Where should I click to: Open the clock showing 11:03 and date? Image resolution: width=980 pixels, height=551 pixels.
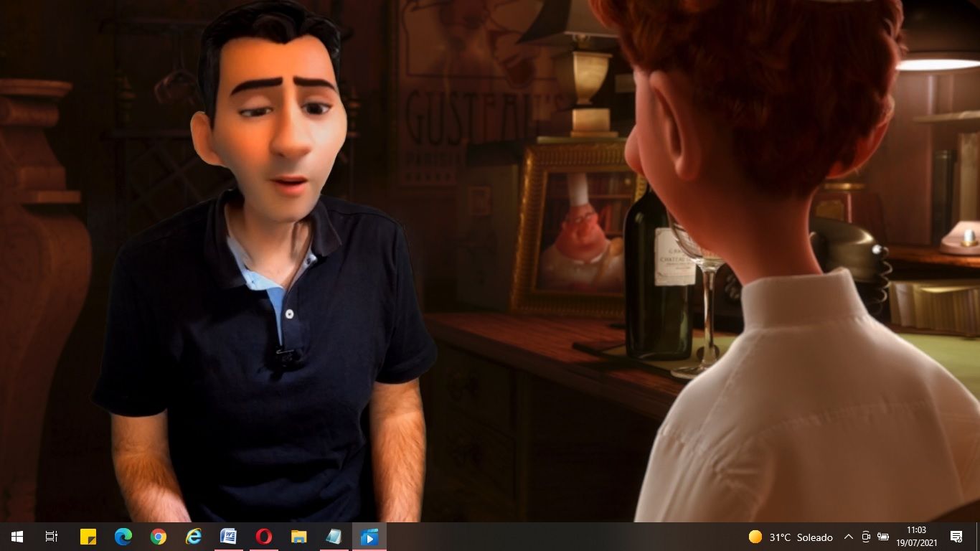(x=916, y=537)
